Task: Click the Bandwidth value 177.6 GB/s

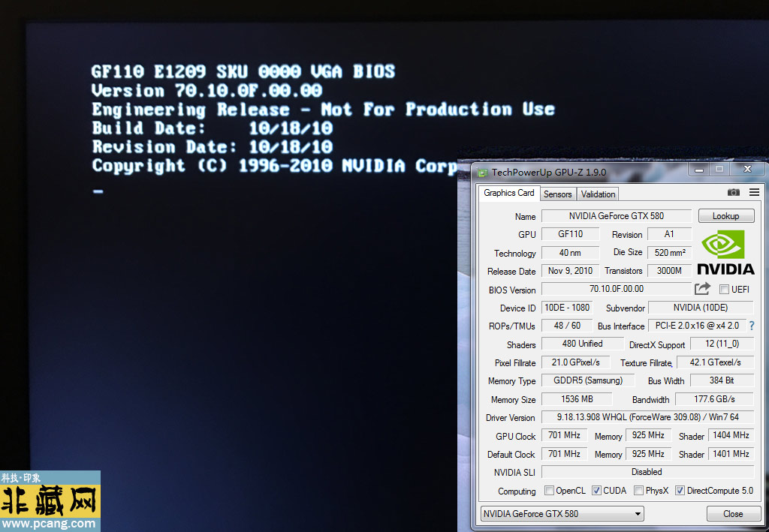Action: pos(715,399)
